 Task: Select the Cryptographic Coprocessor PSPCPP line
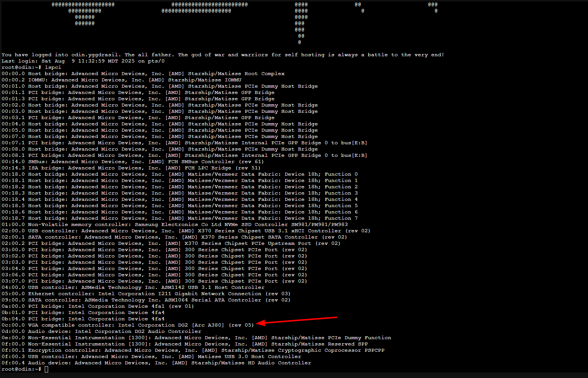coord(193,350)
